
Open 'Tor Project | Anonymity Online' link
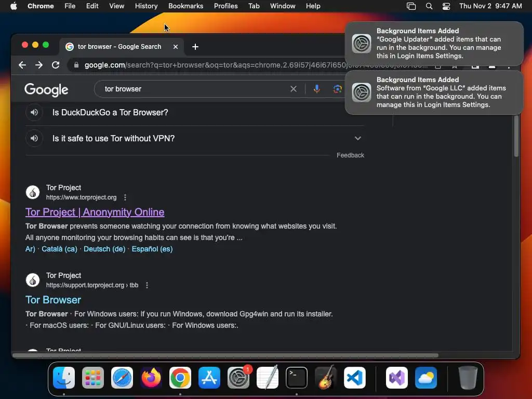point(95,212)
